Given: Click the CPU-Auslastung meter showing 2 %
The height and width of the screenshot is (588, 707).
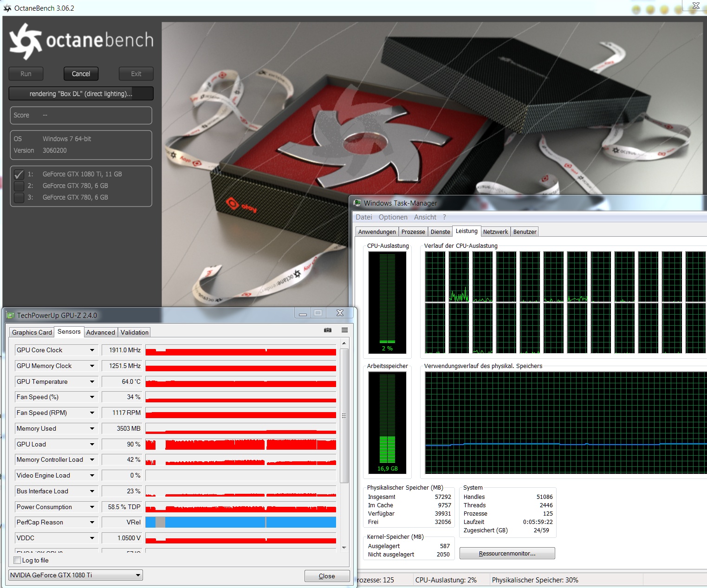Looking at the screenshot, I should tap(387, 302).
